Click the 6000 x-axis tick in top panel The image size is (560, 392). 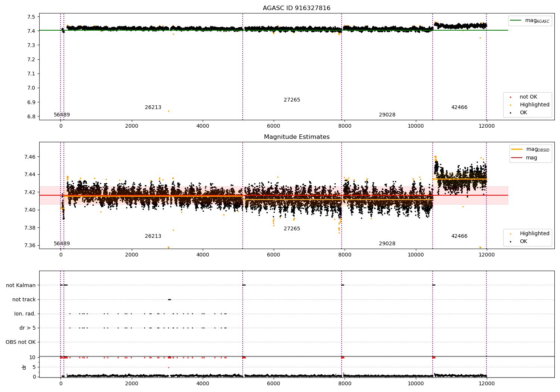pyautogui.click(x=274, y=126)
